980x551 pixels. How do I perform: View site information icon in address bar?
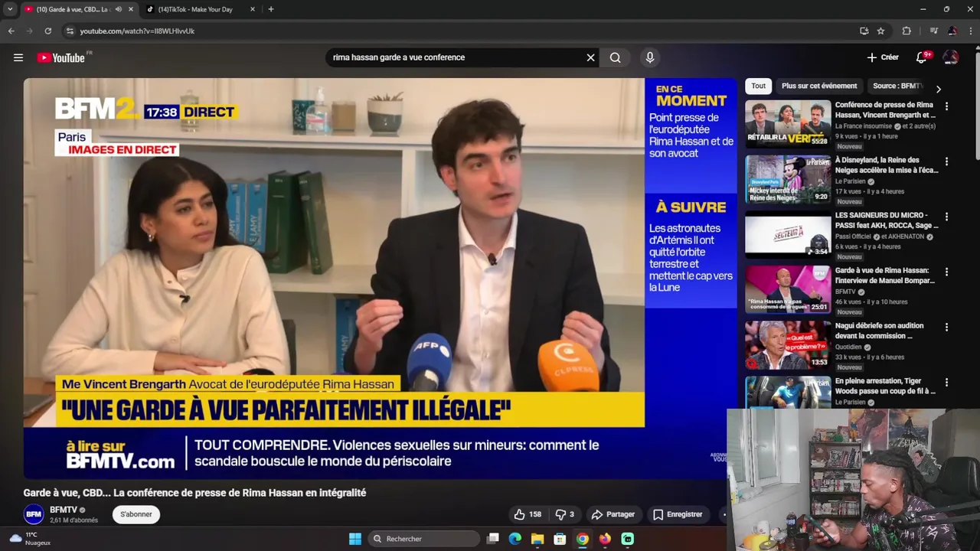click(70, 31)
